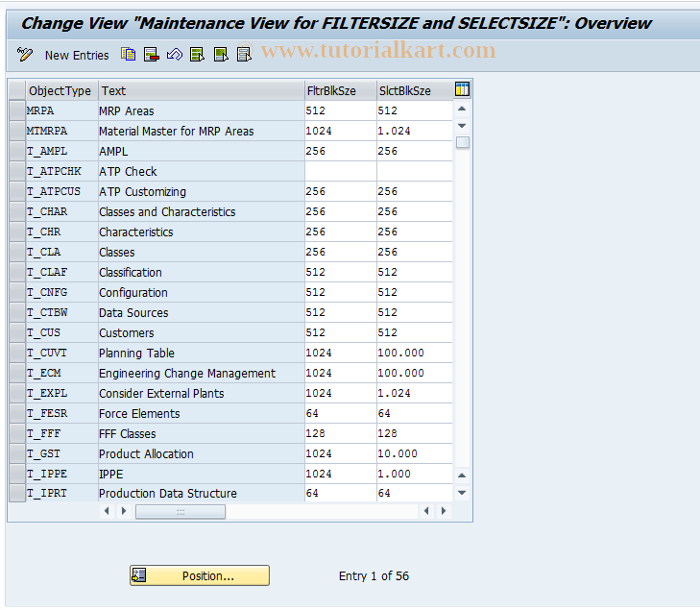Click the Select All toolbar icon

pyautogui.click(x=197, y=55)
